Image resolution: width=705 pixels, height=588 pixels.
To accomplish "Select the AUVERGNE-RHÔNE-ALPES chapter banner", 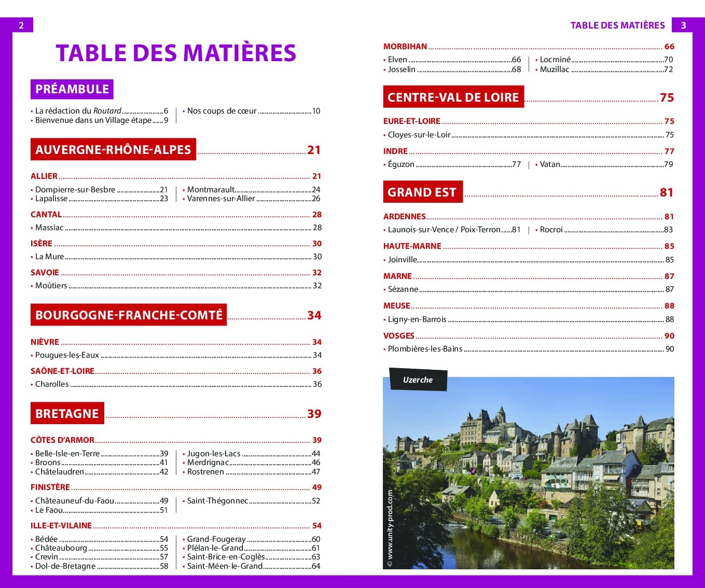I will pyautogui.click(x=113, y=149).
